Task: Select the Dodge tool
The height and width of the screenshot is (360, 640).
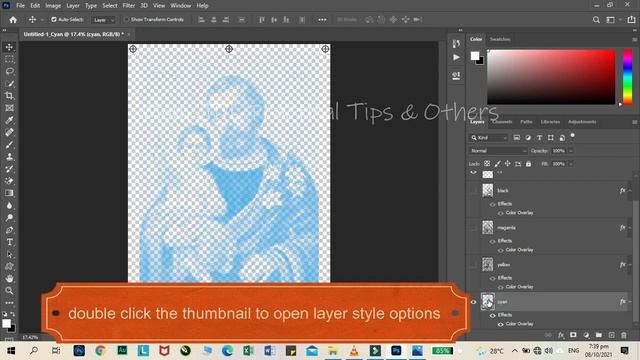Action: [x=9, y=218]
